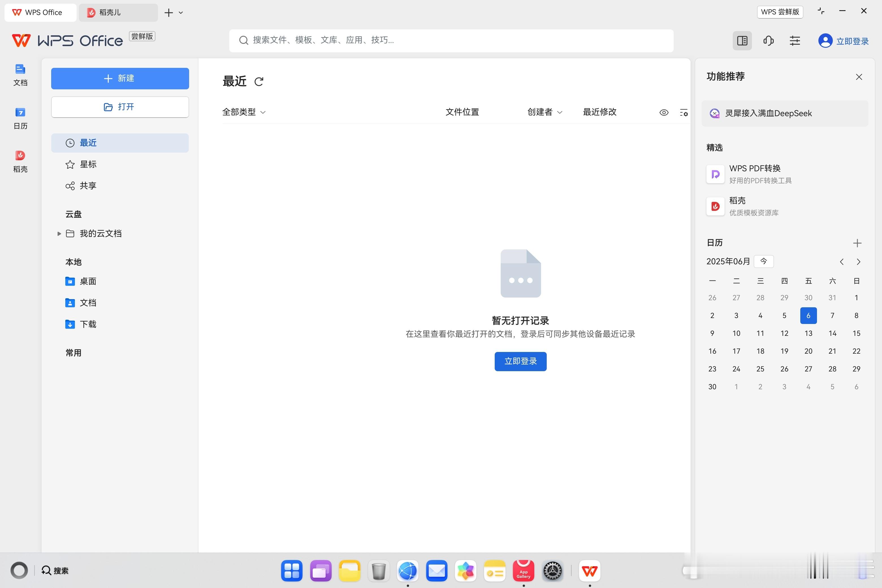Open 全部类型 filter dropdown

(244, 112)
